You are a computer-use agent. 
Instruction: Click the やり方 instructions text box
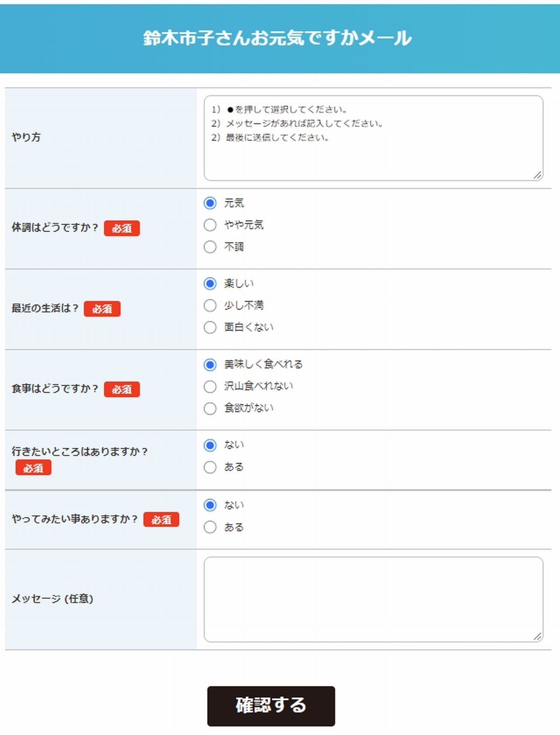[373, 138]
